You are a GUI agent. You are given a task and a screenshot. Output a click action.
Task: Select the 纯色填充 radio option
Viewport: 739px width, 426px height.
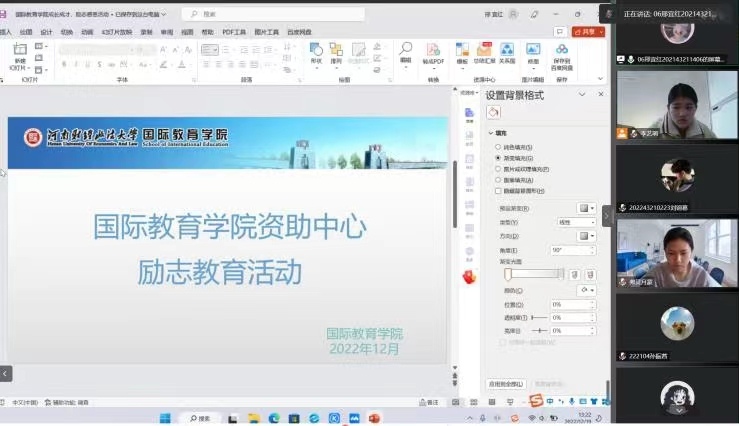click(498, 147)
